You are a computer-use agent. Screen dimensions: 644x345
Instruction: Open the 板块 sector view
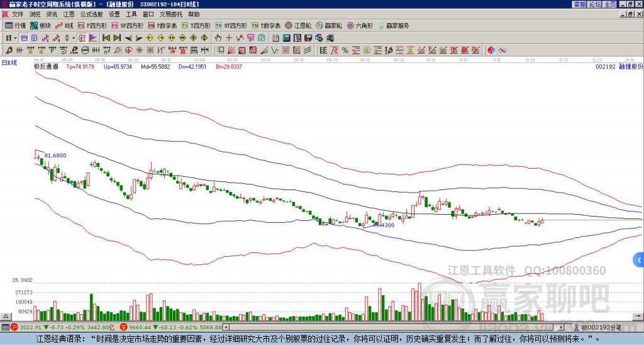pos(40,25)
